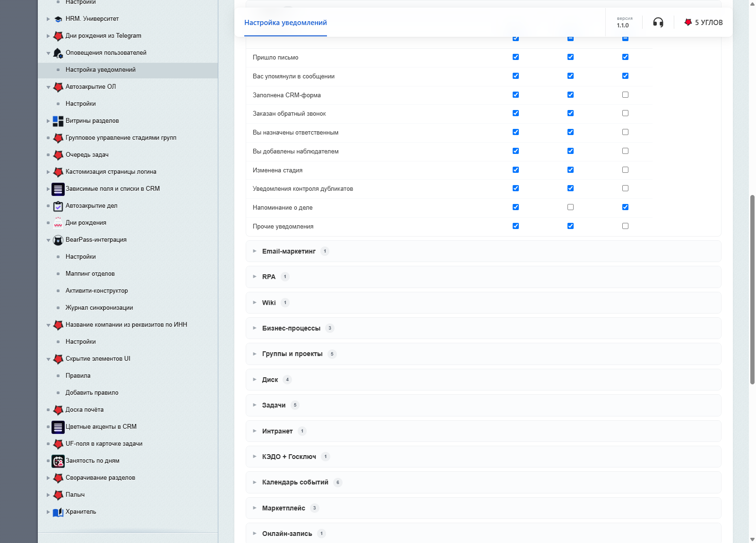Click the 5 УГЛОВ logo
This screenshot has height=543, width=756.
click(x=704, y=22)
